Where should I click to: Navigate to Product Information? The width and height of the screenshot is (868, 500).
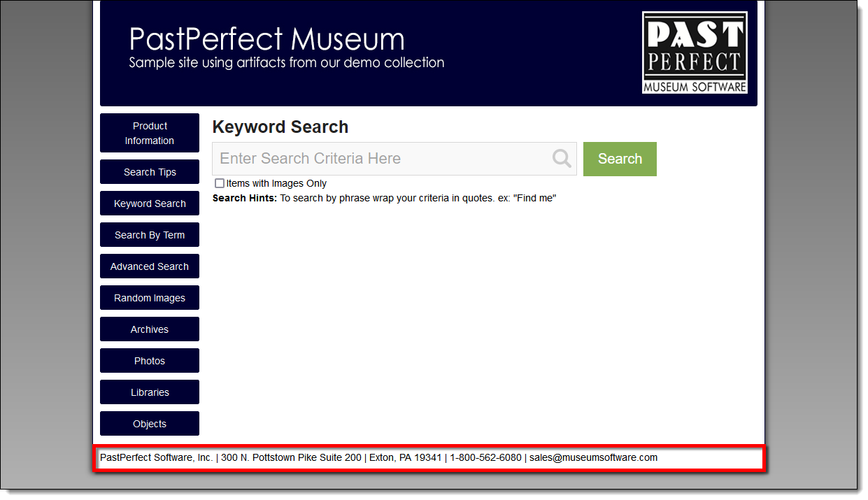149,133
